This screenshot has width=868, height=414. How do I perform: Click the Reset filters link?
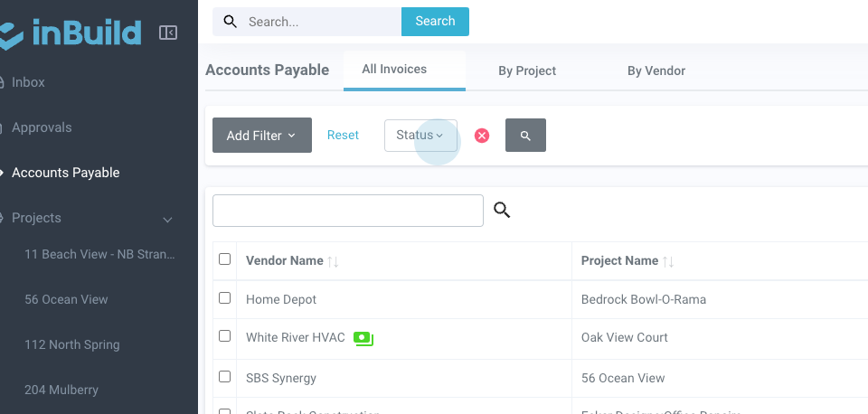(343, 135)
